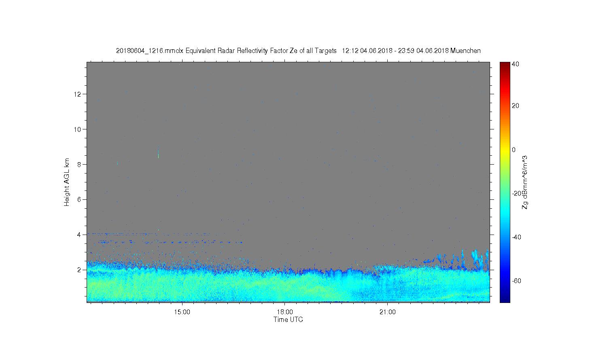Click the colorbar label '-40'

[x=516, y=237]
